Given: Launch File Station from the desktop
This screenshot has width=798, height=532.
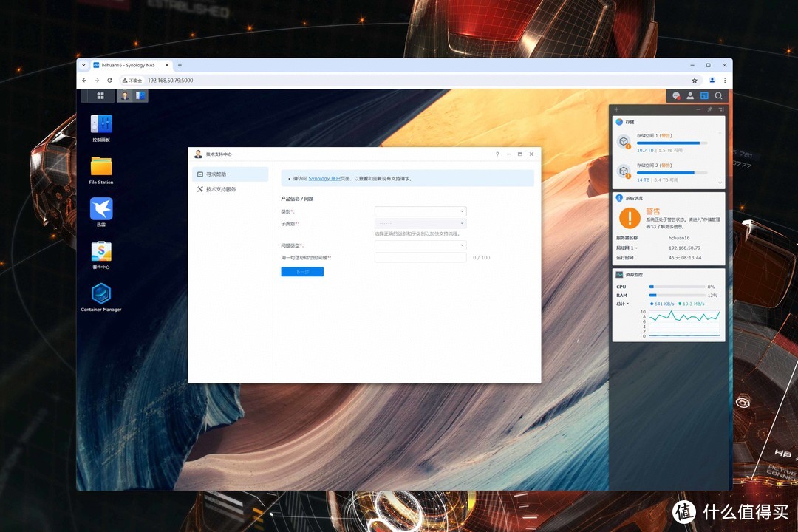Looking at the screenshot, I should pyautogui.click(x=101, y=166).
